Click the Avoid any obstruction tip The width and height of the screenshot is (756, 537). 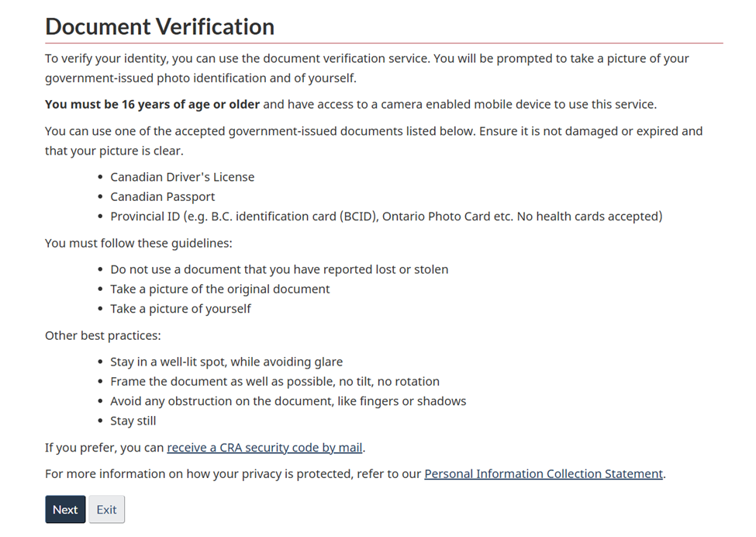click(288, 401)
